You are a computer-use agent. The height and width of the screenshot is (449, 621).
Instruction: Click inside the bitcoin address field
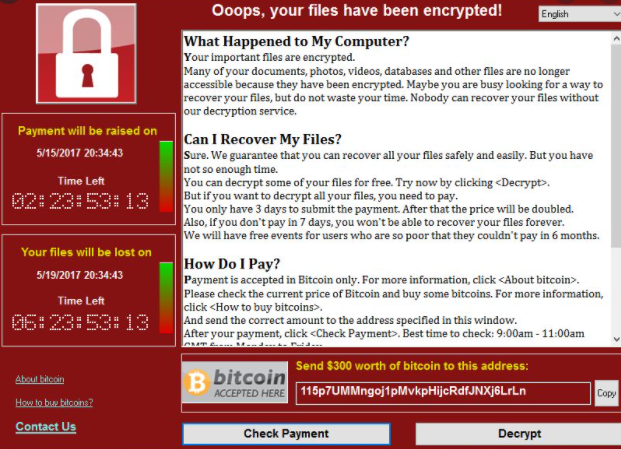pyautogui.click(x=442, y=391)
